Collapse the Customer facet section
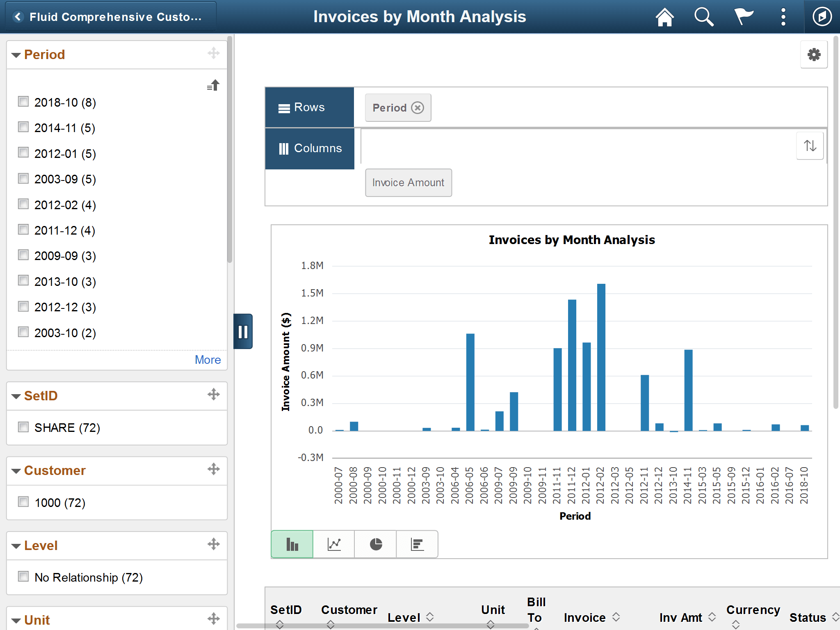840x630 pixels. [16, 470]
